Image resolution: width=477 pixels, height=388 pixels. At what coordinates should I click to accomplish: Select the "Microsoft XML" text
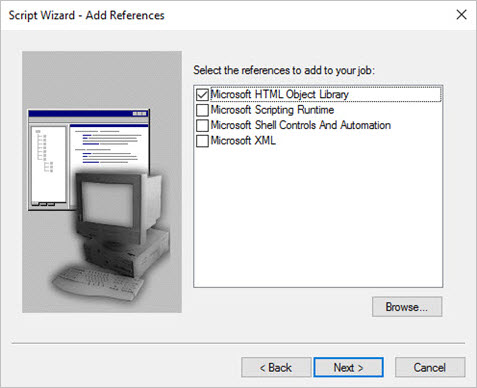tap(243, 140)
